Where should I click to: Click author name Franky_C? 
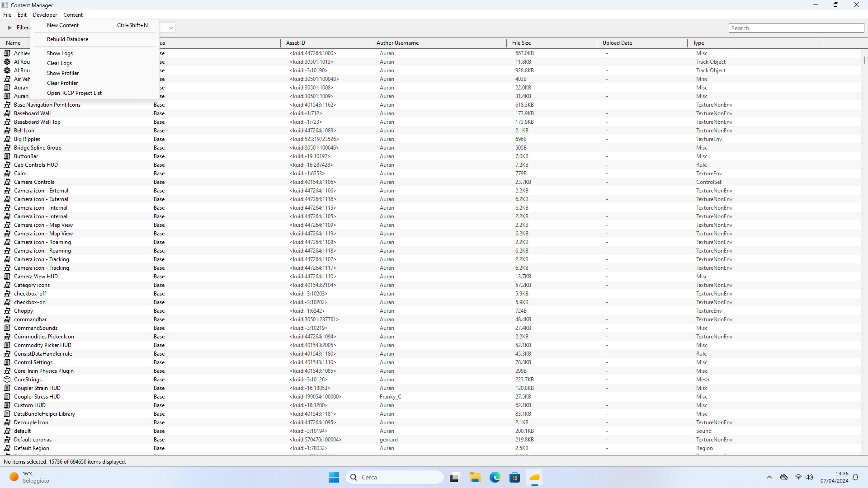click(x=390, y=397)
